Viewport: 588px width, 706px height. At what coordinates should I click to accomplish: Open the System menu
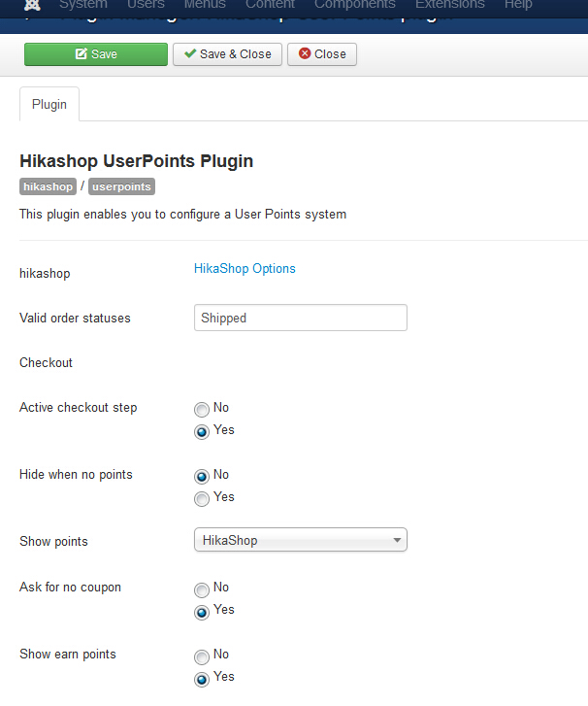[x=83, y=5]
